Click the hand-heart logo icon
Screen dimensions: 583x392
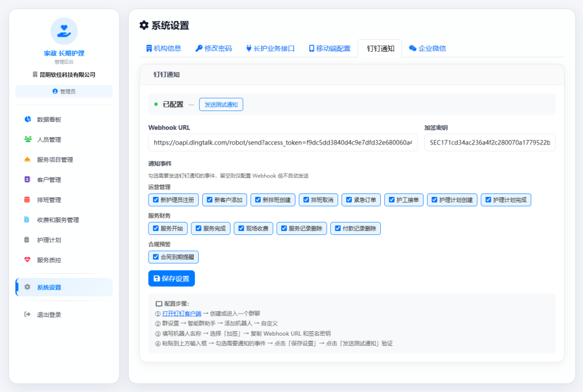point(64,31)
